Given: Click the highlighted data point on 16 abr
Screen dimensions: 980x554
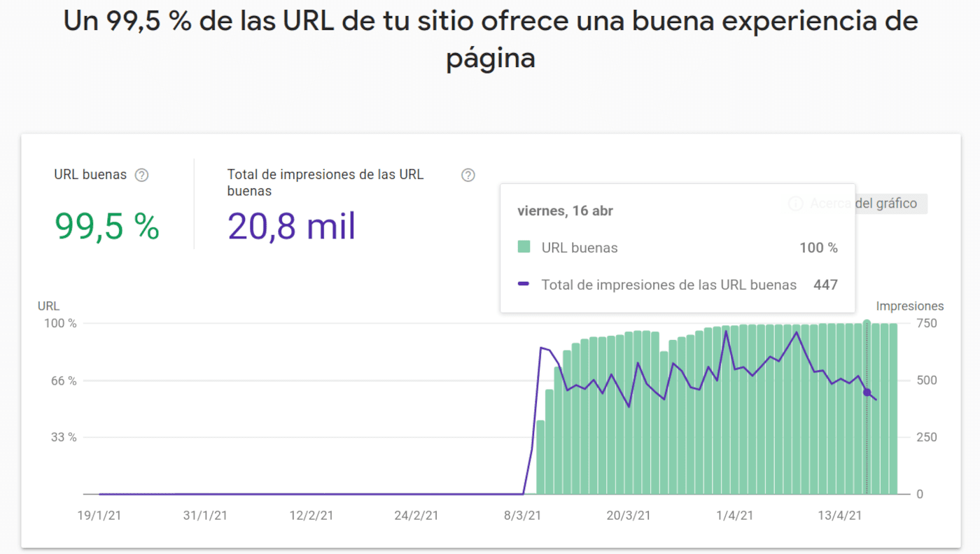Looking at the screenshot, I should tap(867, 392).
